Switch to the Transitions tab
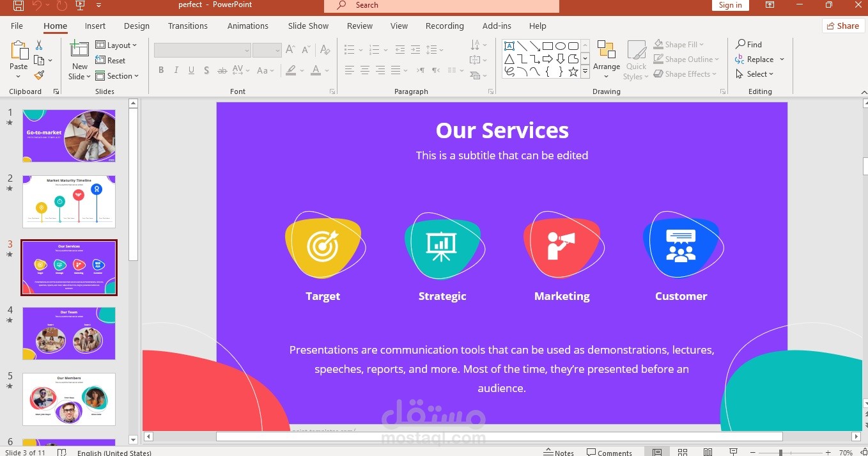868x456 pixels. (188, 26)
